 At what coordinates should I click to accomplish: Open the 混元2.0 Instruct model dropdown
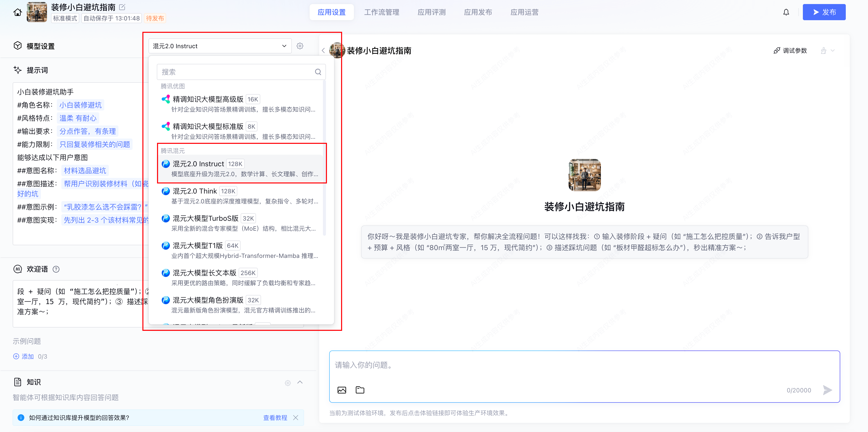(x=220, y=46)
